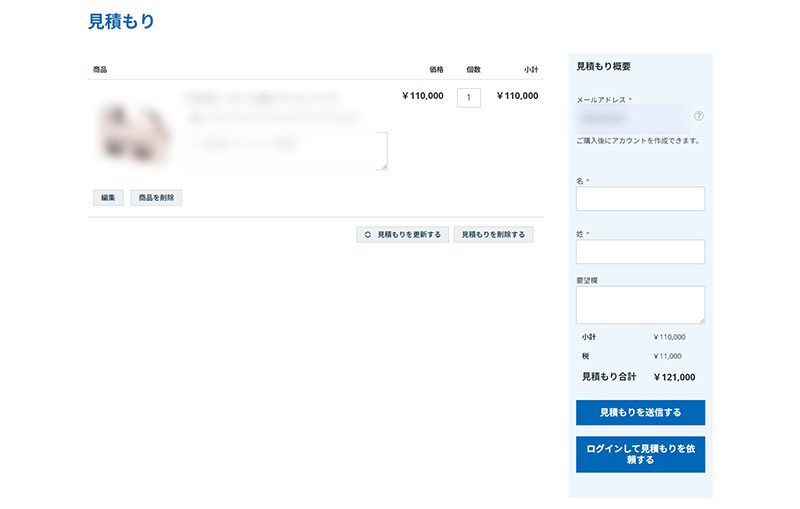Image resolution: width=800 pixels, height=509 pixels.
Task: Click the ご購入後にアカウントを作成できます note
Action: coord(638,141)
